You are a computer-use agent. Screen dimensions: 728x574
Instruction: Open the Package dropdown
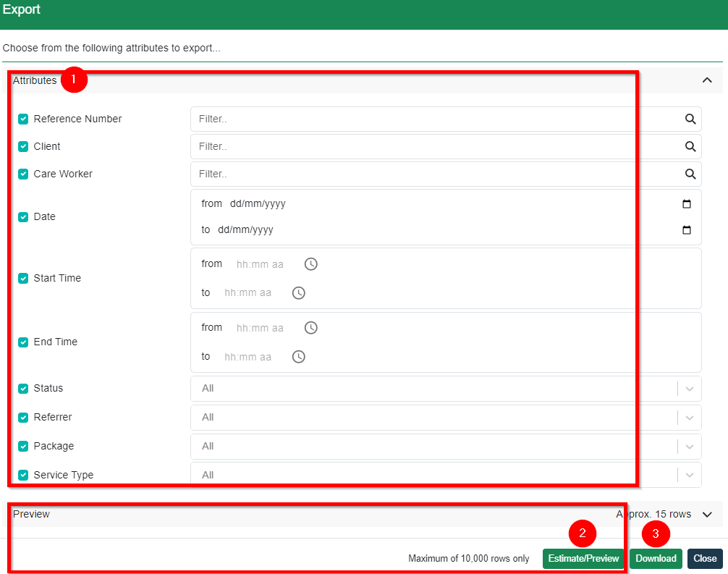pyautogui.click(x=690, y=446)
